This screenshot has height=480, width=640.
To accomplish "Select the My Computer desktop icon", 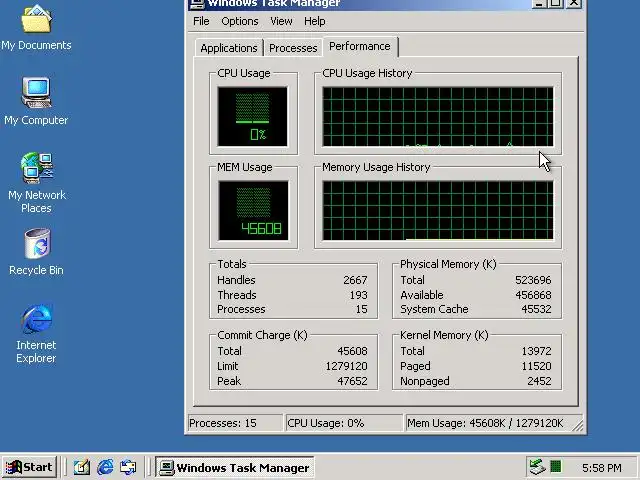I will (x=36, y=102).
